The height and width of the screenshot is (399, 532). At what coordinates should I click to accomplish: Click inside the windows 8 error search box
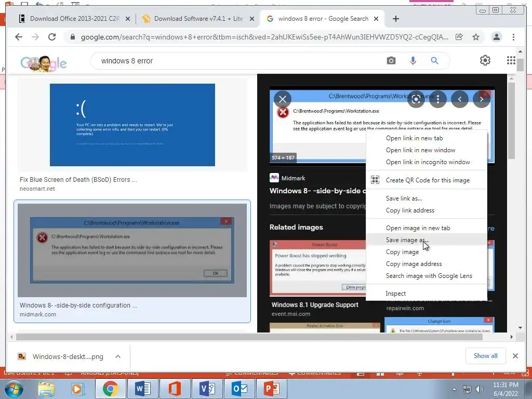coord(237,61)
